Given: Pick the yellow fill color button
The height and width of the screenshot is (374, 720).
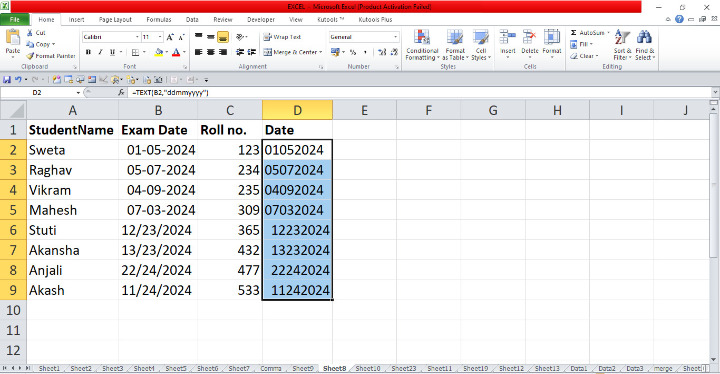Looking at the screenshot, I should [159, 52].
